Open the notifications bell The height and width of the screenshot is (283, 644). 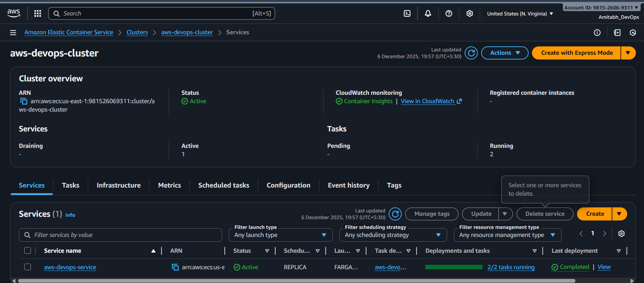coord(428,13)
